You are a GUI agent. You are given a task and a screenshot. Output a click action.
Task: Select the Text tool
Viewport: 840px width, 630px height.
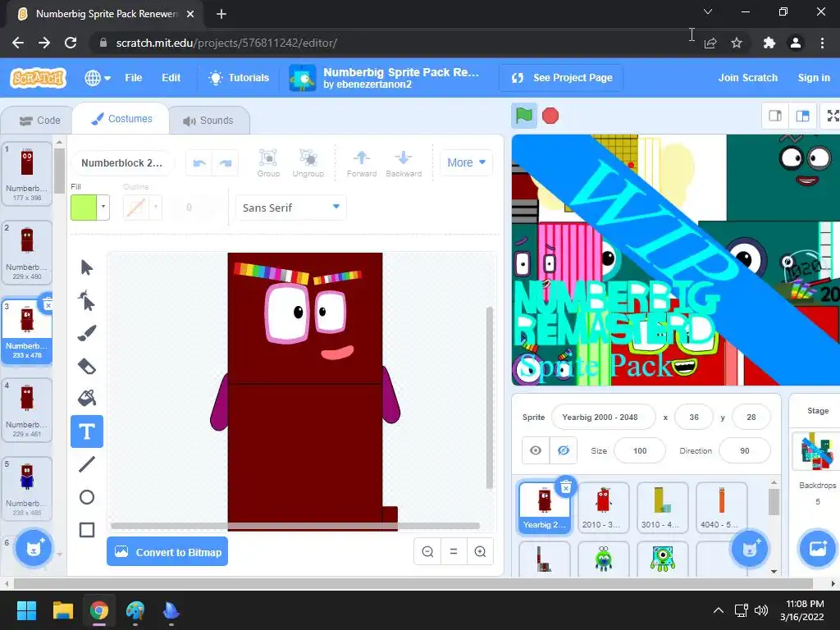87,431
